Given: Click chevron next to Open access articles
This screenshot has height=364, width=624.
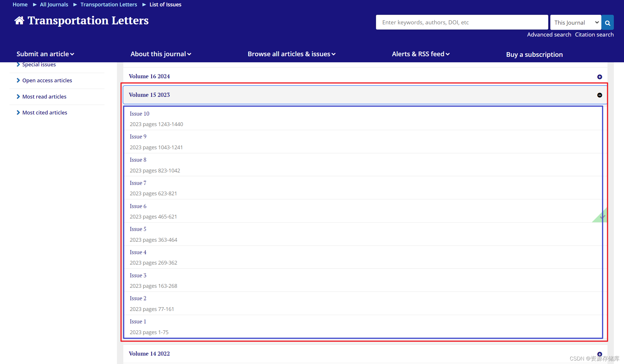Looking at the screenshot, I should (18, 80).
